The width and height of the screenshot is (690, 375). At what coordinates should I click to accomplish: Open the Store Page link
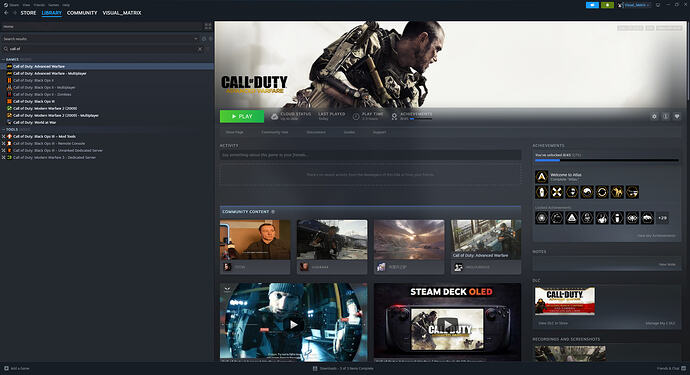(x=235, y=132)
